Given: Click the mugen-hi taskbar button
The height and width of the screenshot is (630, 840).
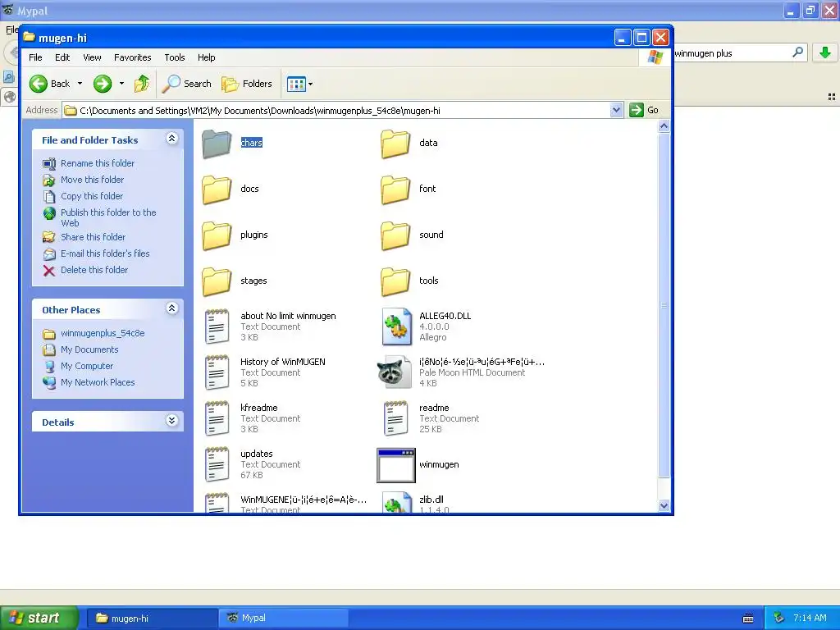Looking at the screenshot, I should [152, 619].
